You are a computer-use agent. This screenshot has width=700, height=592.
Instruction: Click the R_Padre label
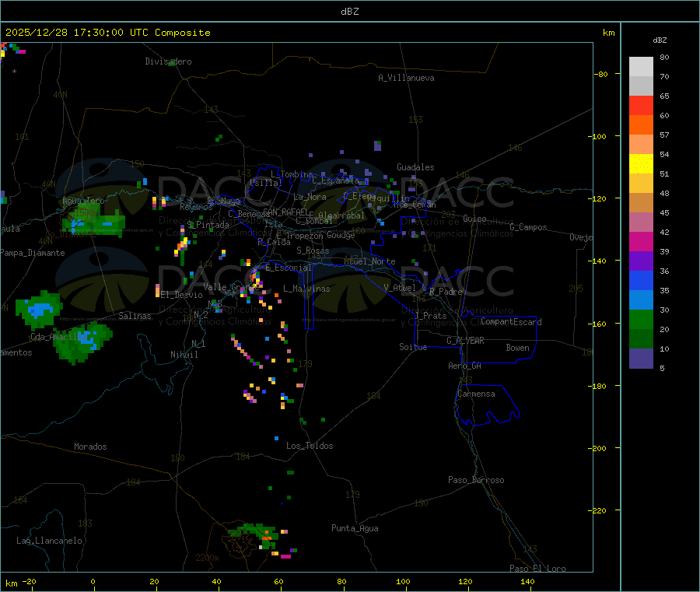[x=446, y=292]
